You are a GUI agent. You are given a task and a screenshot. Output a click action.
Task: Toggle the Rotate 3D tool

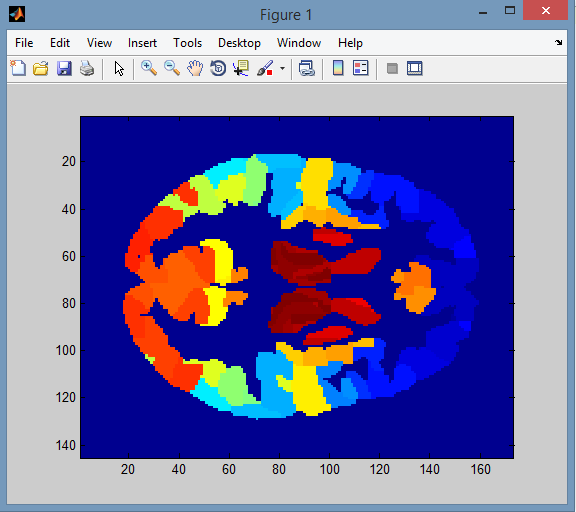click(x=218, y=68)
